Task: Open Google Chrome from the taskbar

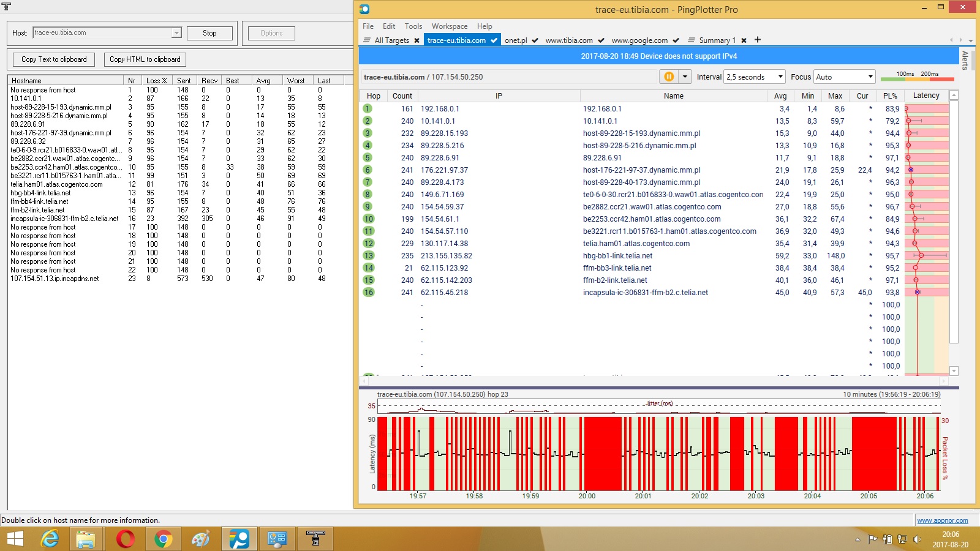Action: click(x=163, y=539)
